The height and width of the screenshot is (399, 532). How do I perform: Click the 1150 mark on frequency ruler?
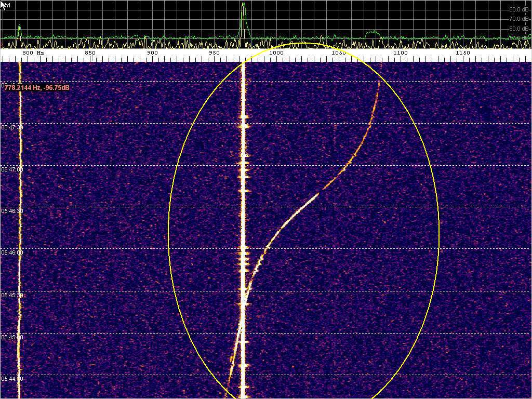pos(462,53)
